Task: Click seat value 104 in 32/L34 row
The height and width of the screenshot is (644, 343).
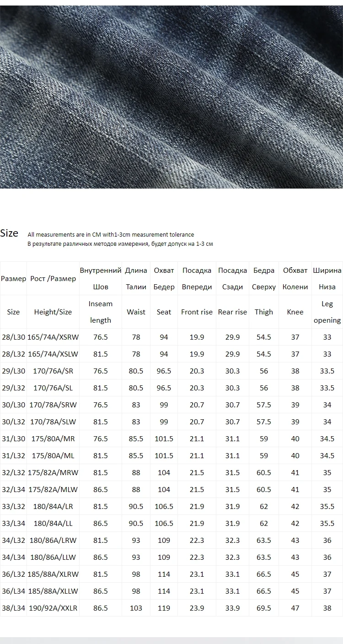Action: coord(164,489)
